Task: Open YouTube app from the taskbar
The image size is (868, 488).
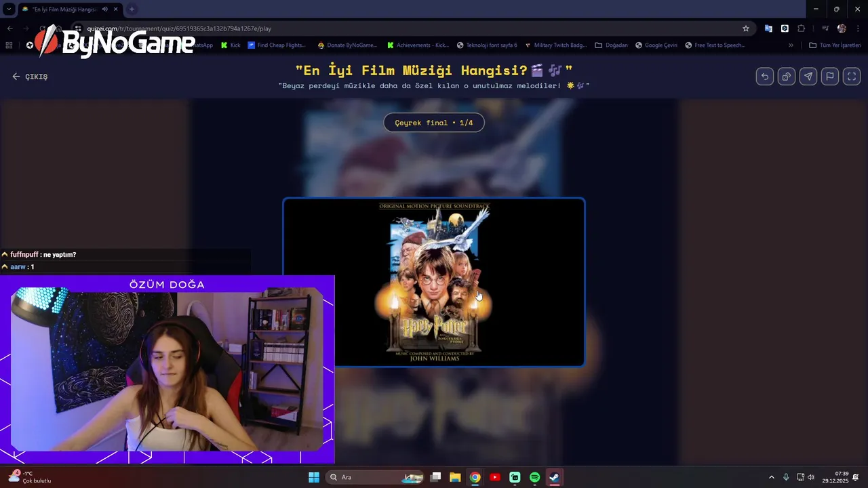Action: tap(495, 477)
